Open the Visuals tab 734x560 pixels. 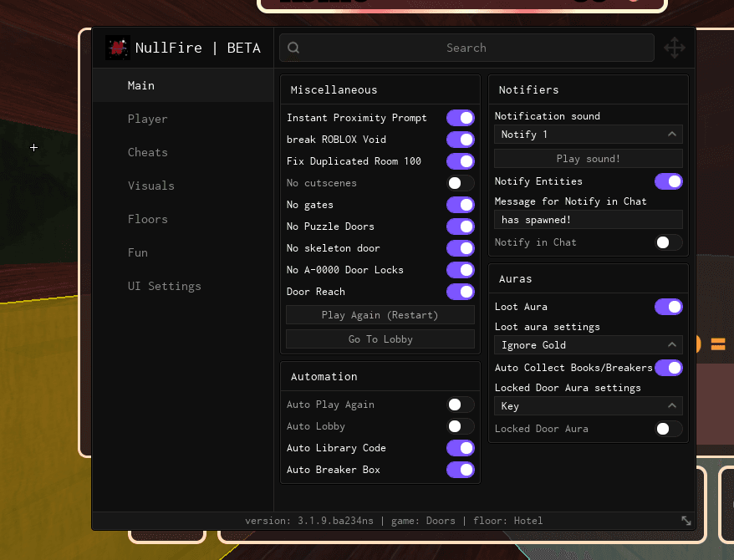click(151, 186)
